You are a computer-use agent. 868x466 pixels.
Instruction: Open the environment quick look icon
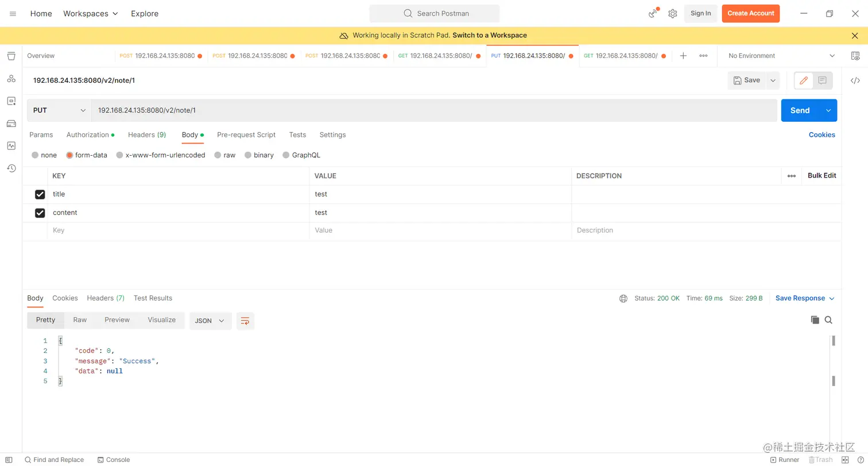click(855, 56)
